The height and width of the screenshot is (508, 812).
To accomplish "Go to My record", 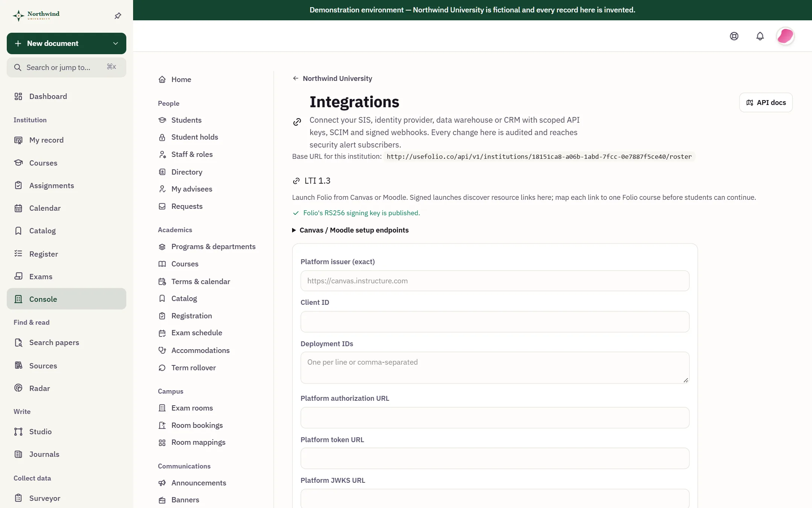I will click(67, 140).
